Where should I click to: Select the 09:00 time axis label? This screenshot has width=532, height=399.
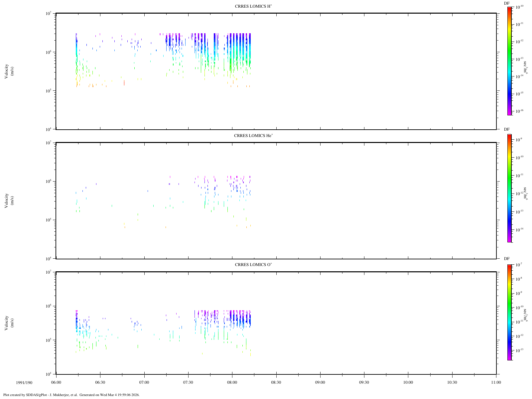(320, 382)
